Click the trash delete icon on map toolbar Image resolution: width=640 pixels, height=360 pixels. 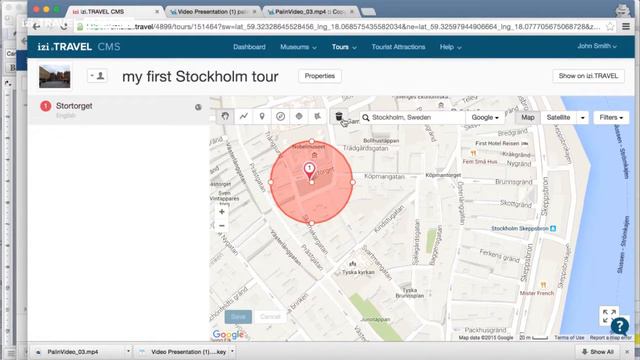[x=339, y=116]
